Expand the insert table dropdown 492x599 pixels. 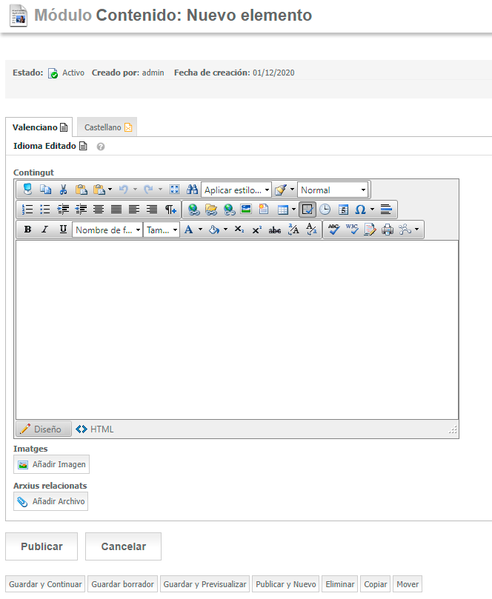pos(293,209)
